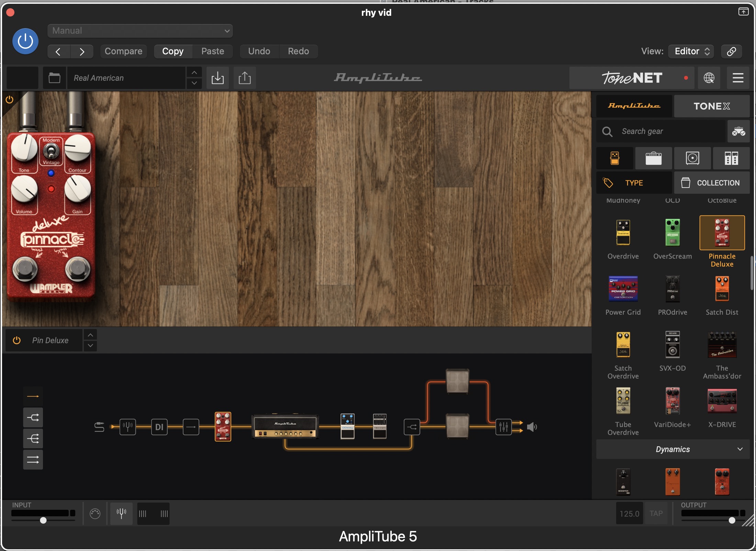
Task: Toggle the pedal's left boost footswitch
Action: 25,268
